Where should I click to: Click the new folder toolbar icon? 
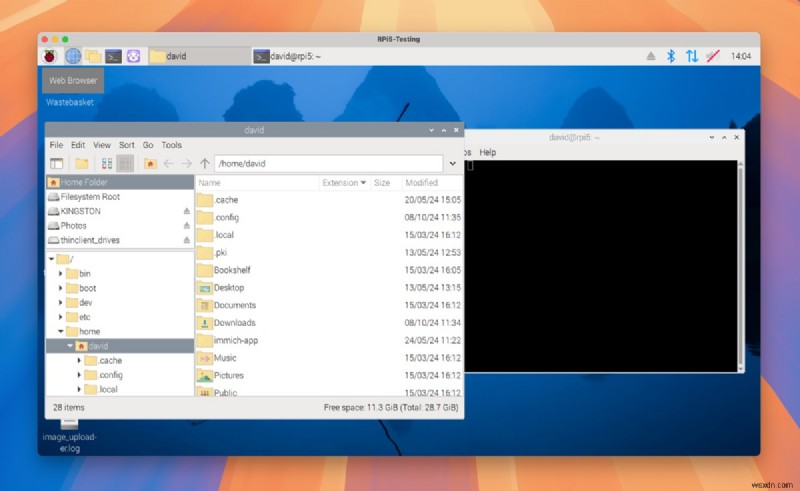tap(82, 163)
